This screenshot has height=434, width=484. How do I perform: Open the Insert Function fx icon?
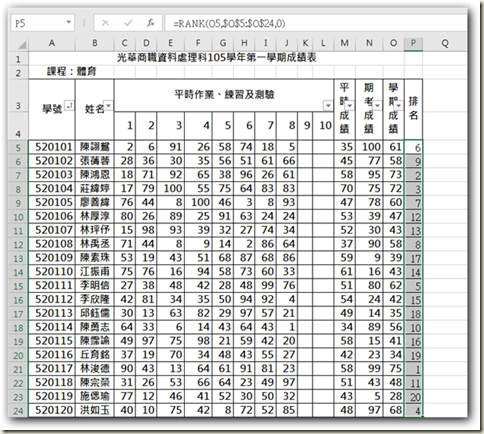click(x=151, y=23)
